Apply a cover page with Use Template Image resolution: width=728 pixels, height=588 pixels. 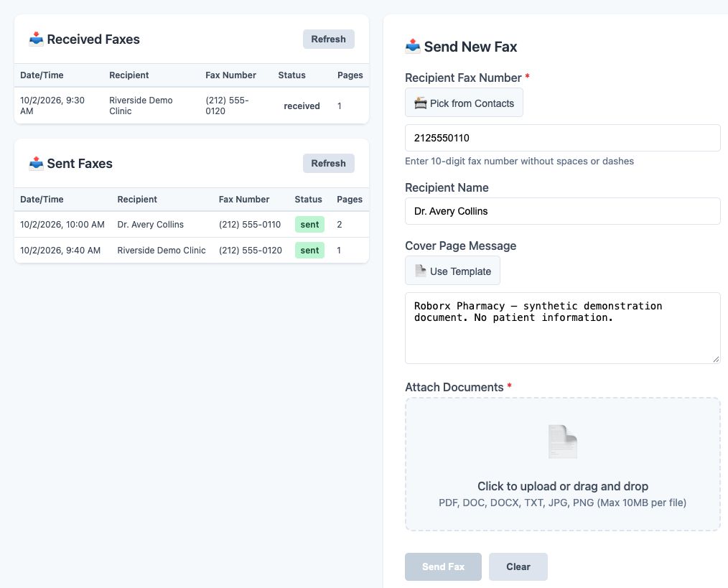pyautogui.click(x=453, y=271)
